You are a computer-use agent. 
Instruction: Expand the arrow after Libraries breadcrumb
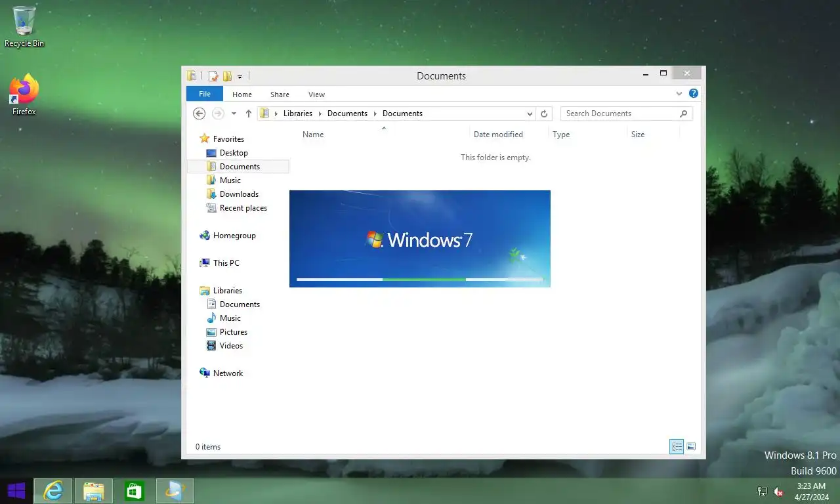[320, 114]
